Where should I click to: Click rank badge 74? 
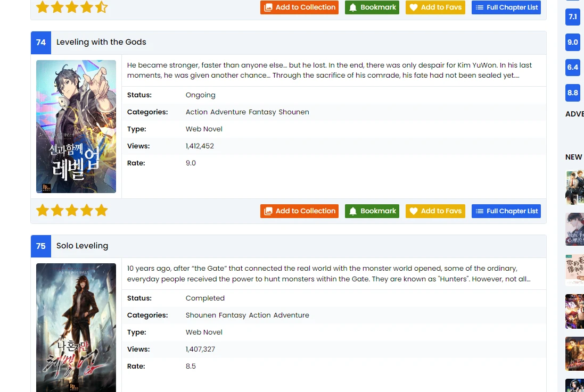coord(41,43)
